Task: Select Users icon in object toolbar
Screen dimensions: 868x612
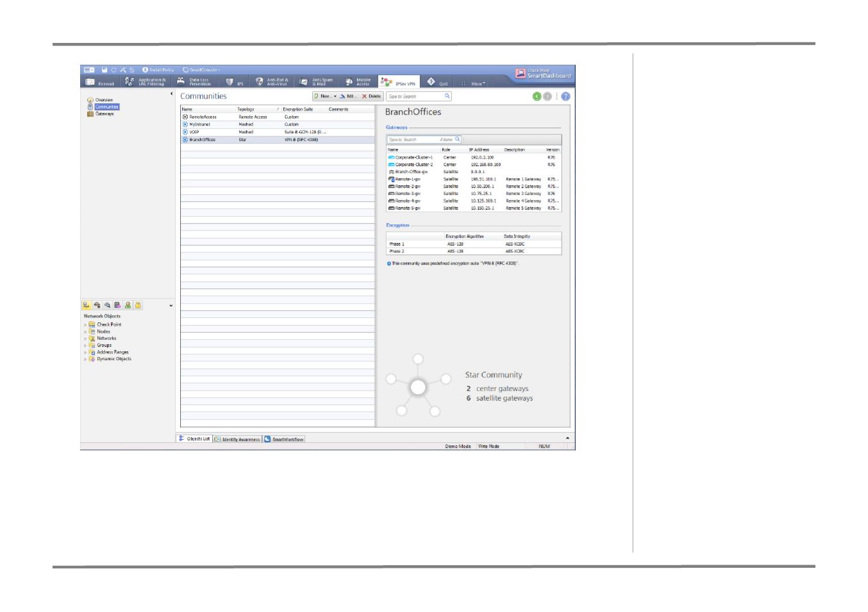Action: point(128,306)
